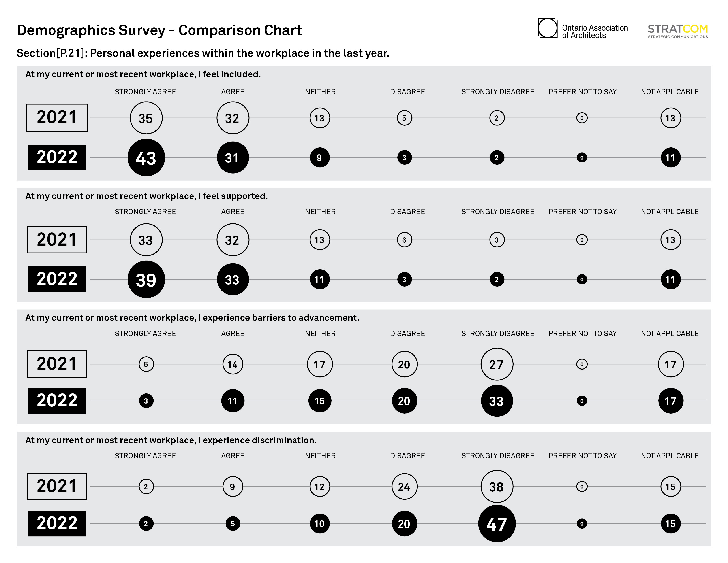Image resolution: width=728 pixels, height=563 pixels.
Task: Click the 'barriers to advancement' statement heading
Action: click(193, 318)
